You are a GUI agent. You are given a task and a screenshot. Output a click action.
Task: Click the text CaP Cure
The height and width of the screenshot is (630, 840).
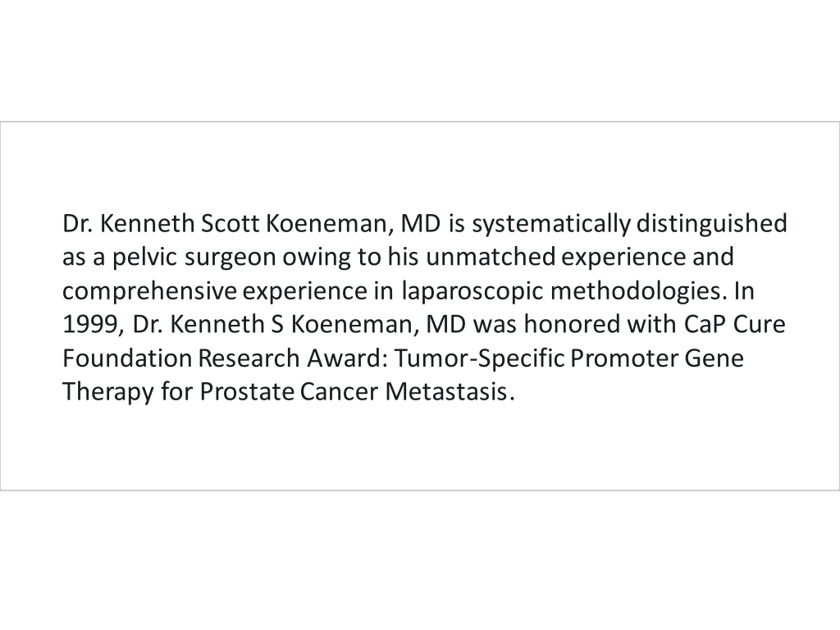click(x=734, y=324)
